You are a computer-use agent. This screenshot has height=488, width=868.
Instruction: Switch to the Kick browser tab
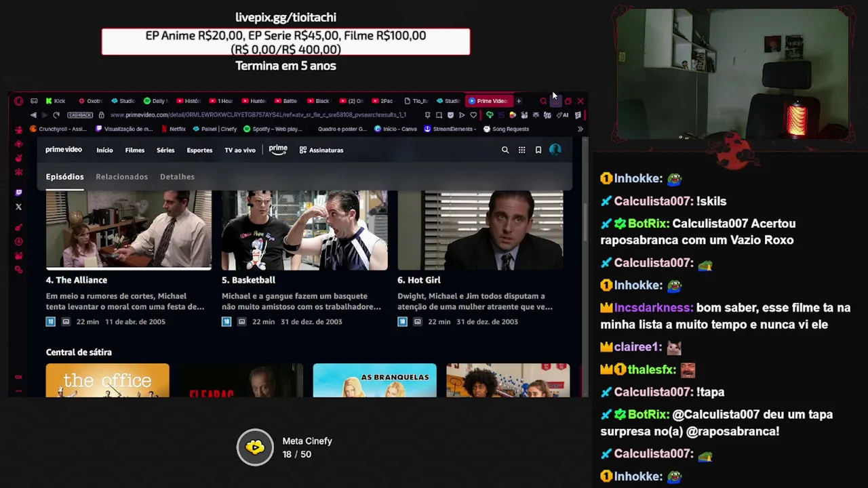click(56, 101)
